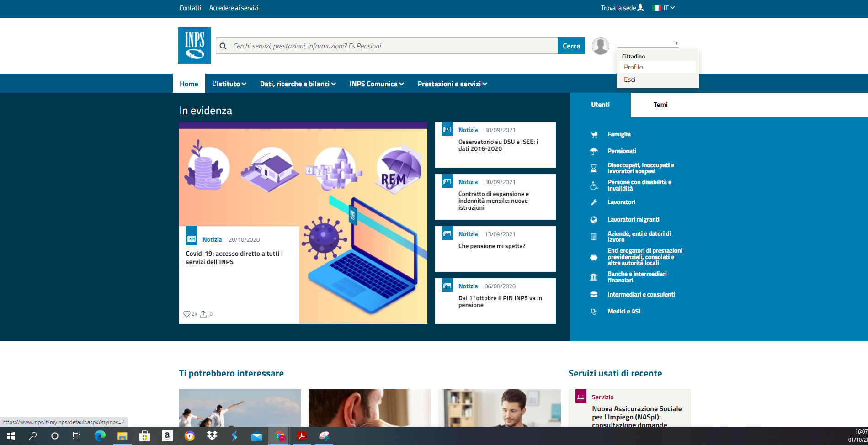Open the Pensionati user category

click(622, 151)
